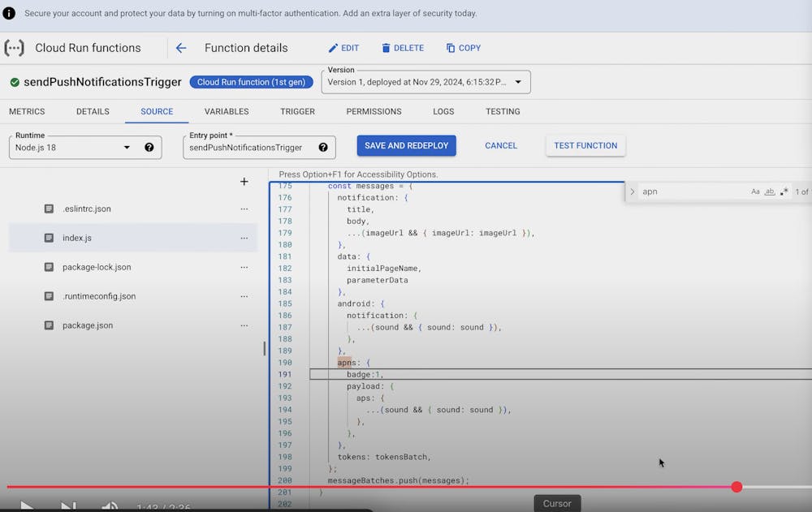The image size is (812, 512).
Task: Click the CANCEL button
Action: pyautogui.click(x=501, y=146)
